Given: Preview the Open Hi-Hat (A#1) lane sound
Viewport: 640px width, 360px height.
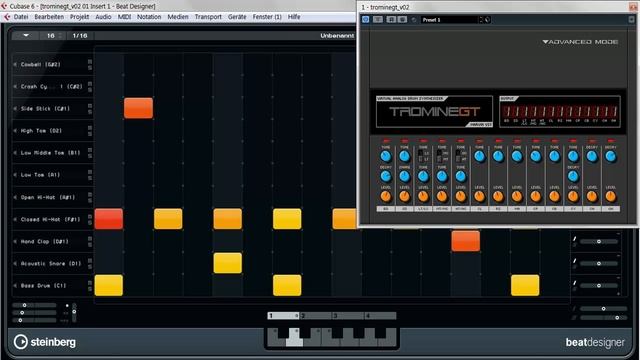Looking at the screenshot, I should 15,197.
